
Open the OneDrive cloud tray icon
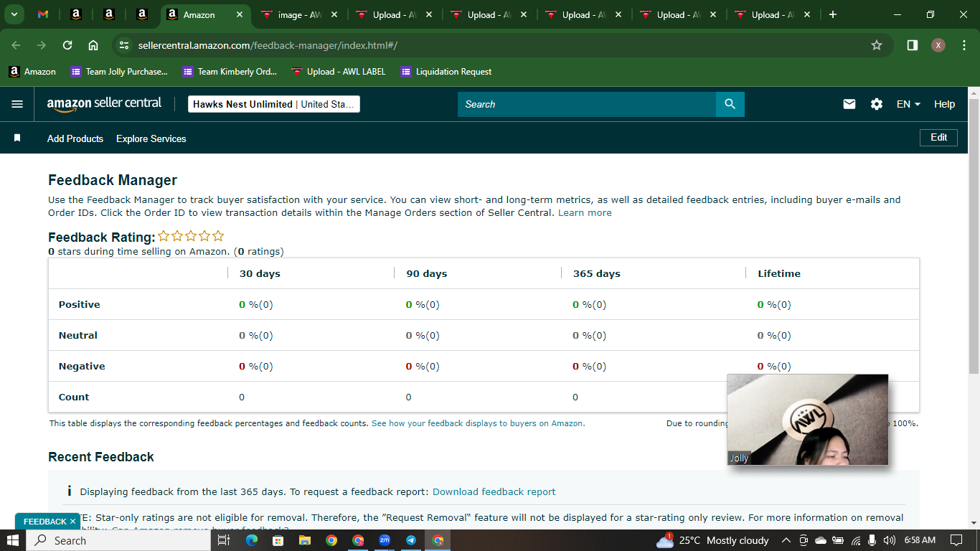tap(821, 540)
